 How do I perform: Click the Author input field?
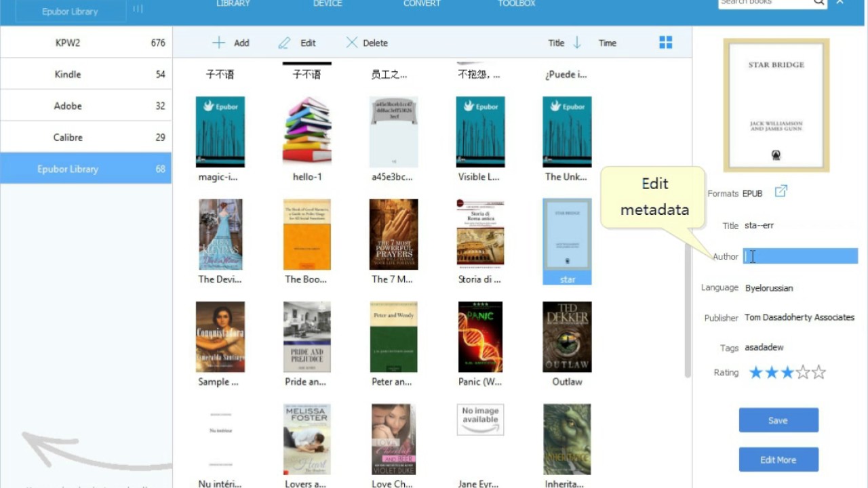pos(800,256)
